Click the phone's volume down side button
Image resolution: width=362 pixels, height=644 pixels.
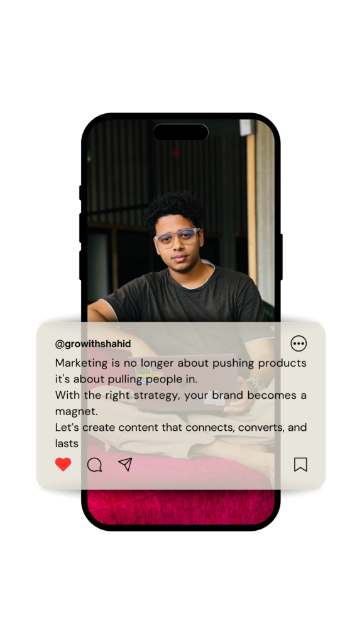tap(80, 265)
